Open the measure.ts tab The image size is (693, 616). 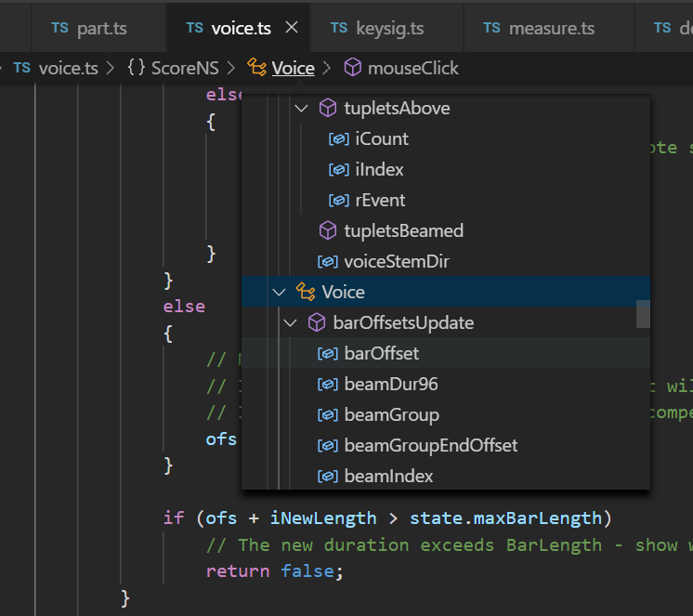tap(548, 28)
